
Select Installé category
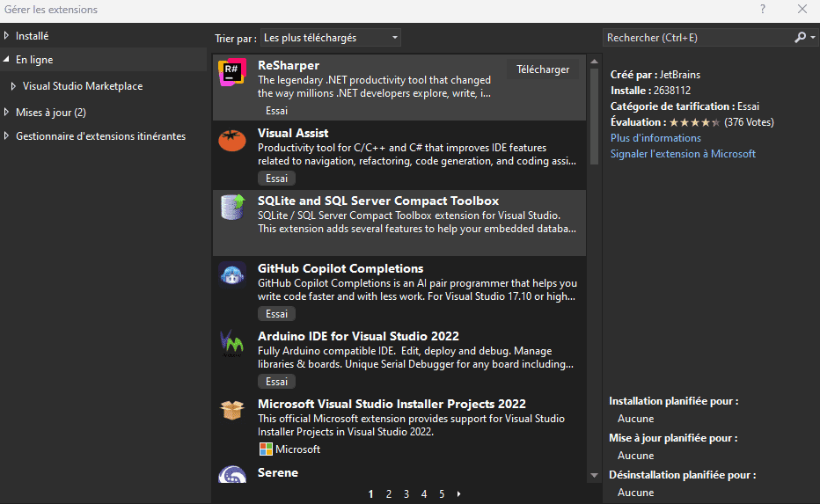point(32,36)
